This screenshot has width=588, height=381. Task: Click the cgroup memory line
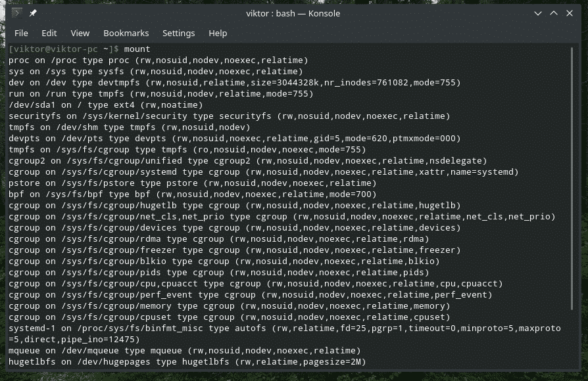229,305
